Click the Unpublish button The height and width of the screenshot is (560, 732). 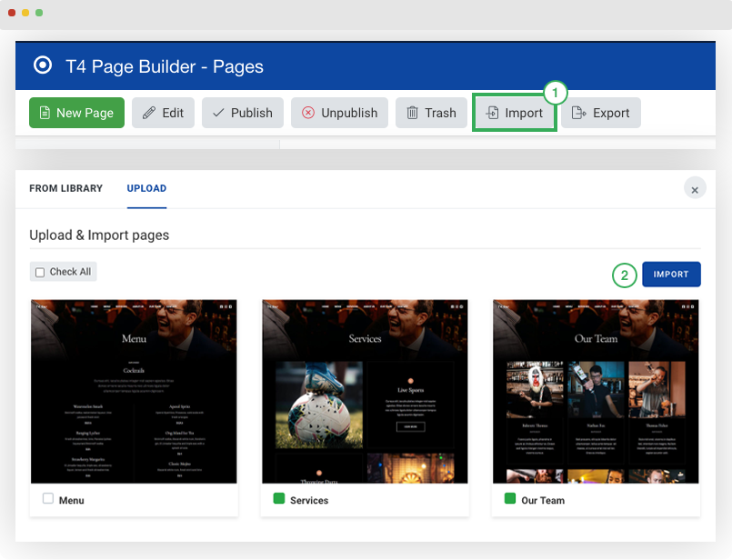pos(339,113)
